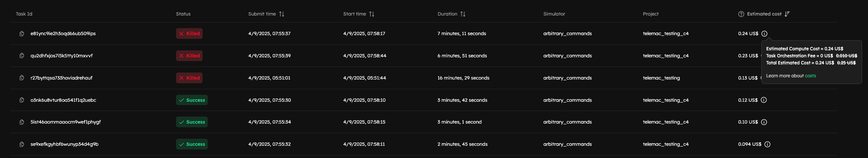
Task: Open cost info icon for 0.24 US$ row
Action: pyautogui.click(x=764, y=34)
